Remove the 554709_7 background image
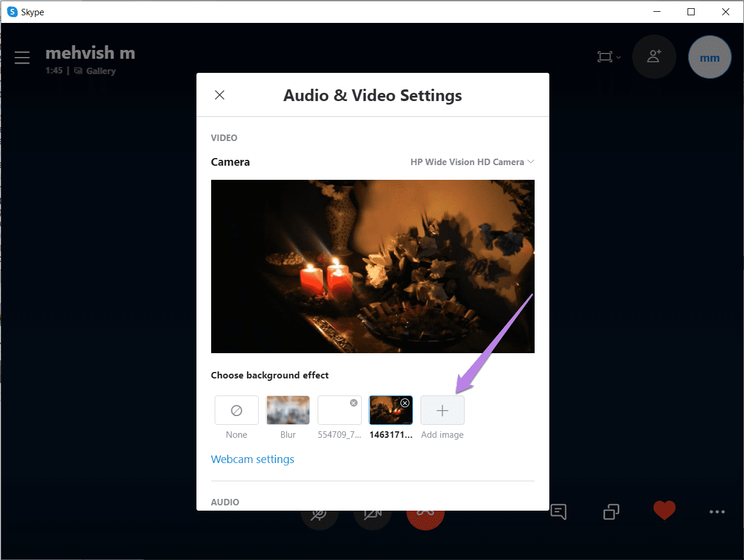The width and height of the screenshot is (744, 560). (x=353, y=403)
